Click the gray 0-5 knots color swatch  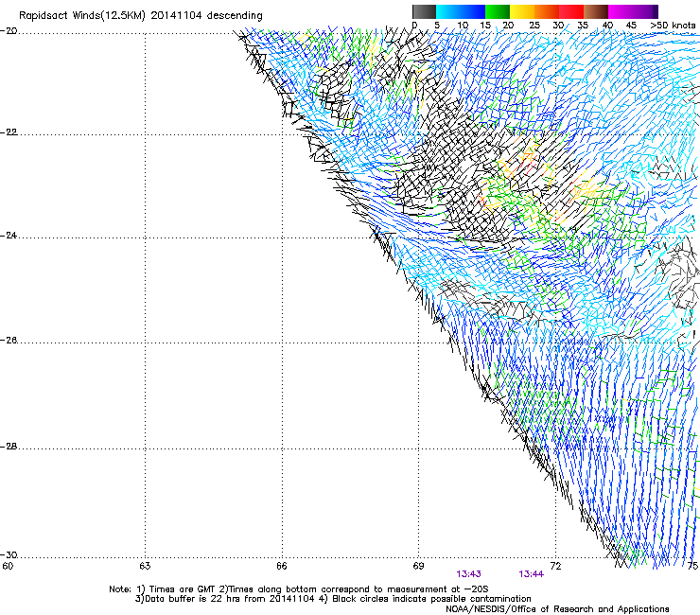pos(424,11)
